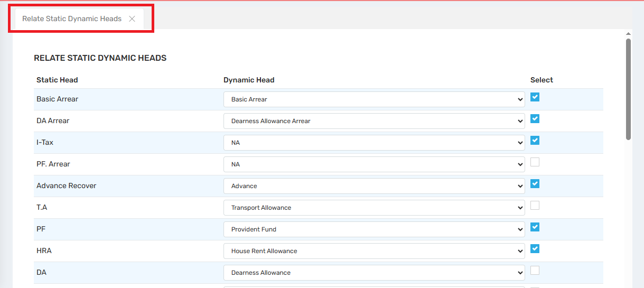Click the scrollbar up arrow
This screenshot has width=644, height=288.
(628, 33)
